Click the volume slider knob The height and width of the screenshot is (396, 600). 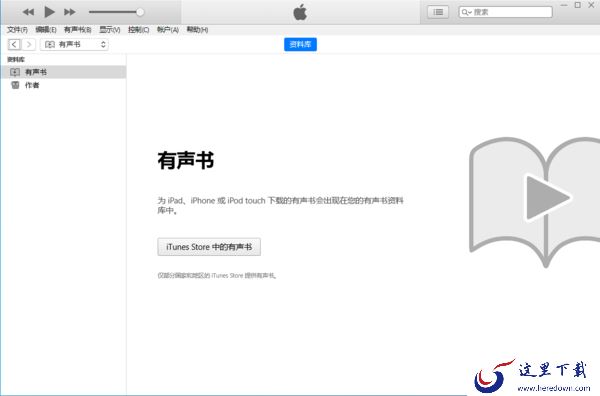coord(140,12)
